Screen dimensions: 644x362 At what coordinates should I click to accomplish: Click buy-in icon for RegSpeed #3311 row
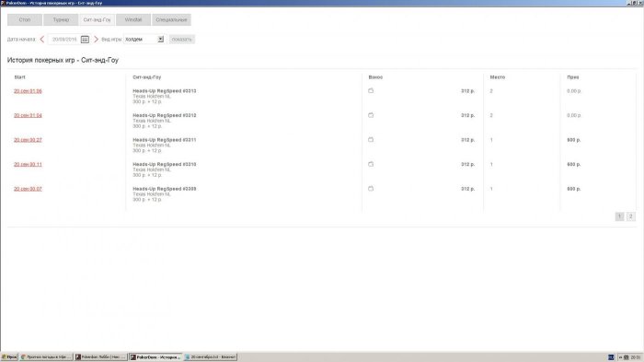pyautogui.click(x=371, y=139)
